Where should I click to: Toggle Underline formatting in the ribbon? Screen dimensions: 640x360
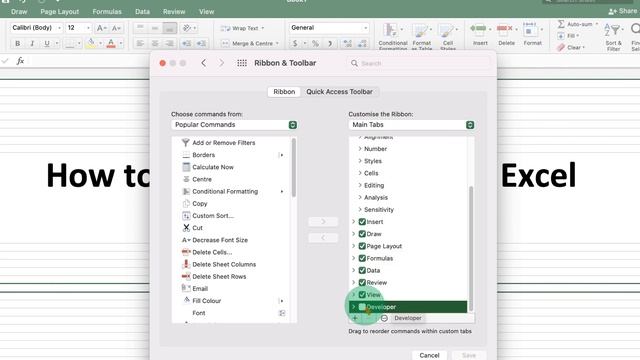click(47, 43)
